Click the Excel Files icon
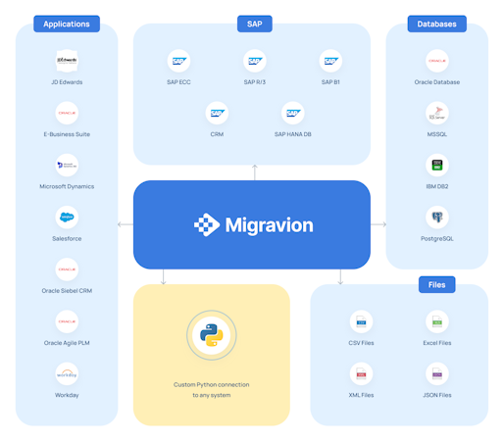 [x=437, y=321]
